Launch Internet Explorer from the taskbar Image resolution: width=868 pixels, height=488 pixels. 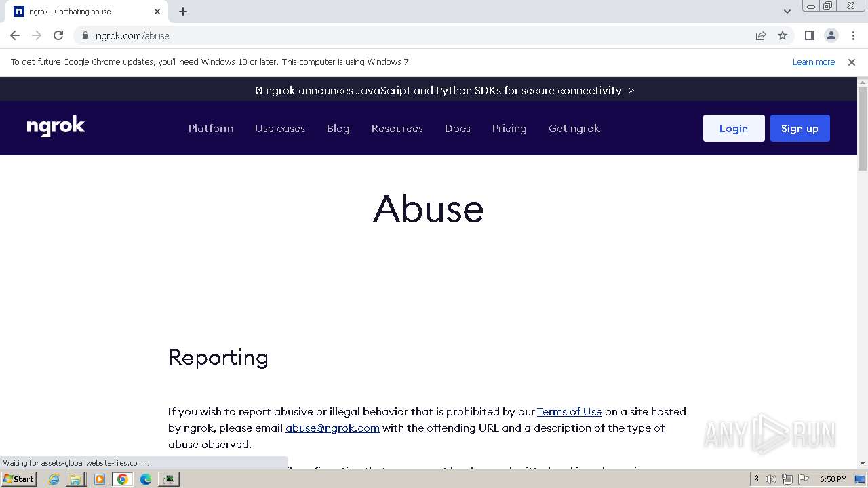point(54,479)
